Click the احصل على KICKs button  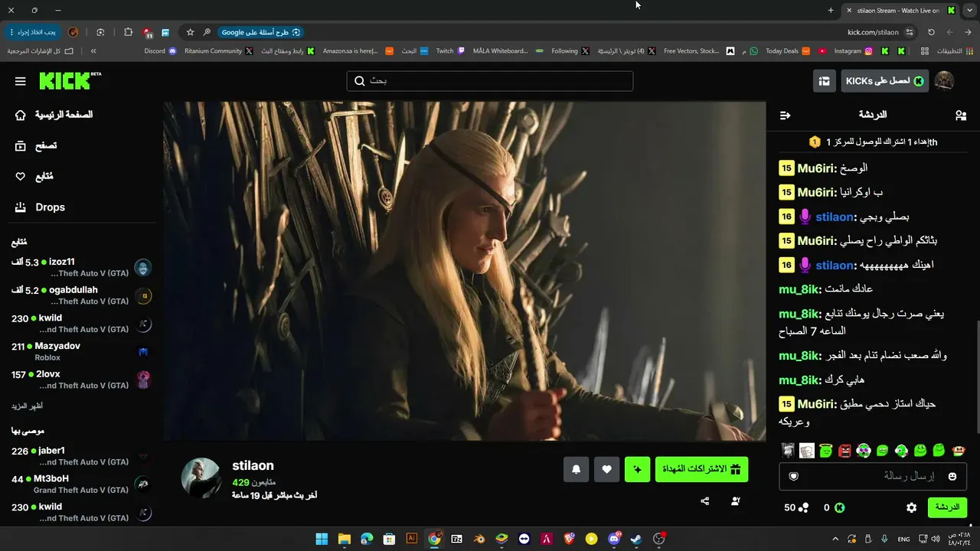[x=884, y=81]
